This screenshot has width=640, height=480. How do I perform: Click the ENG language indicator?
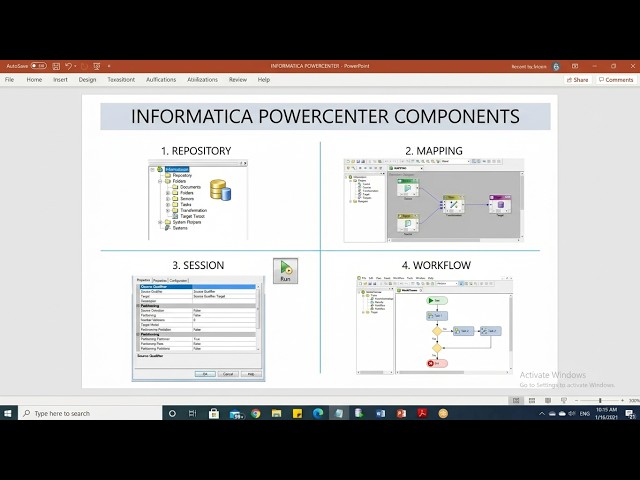point(585,413)
